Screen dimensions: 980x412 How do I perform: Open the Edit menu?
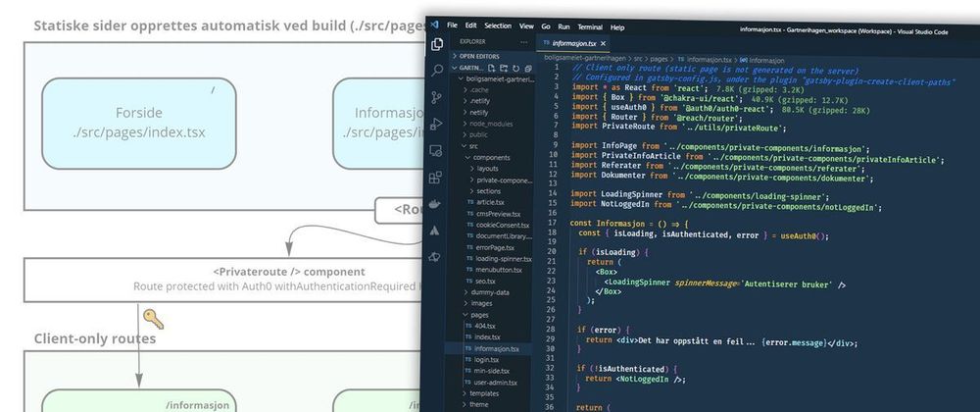click(x=470, y=26)
